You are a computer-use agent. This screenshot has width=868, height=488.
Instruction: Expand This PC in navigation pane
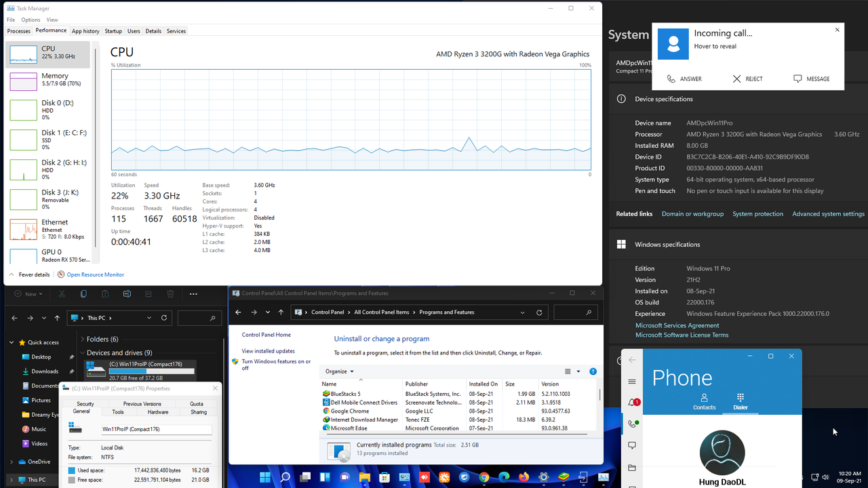12,480
